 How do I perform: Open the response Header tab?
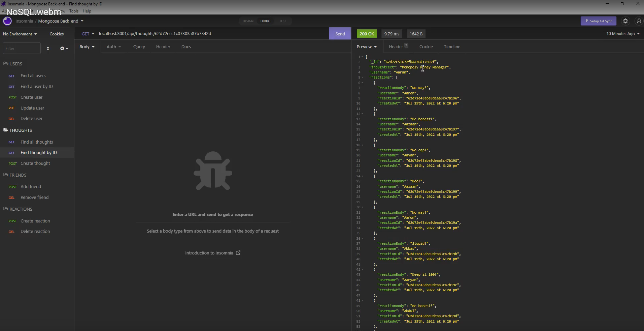pos(398,47)
